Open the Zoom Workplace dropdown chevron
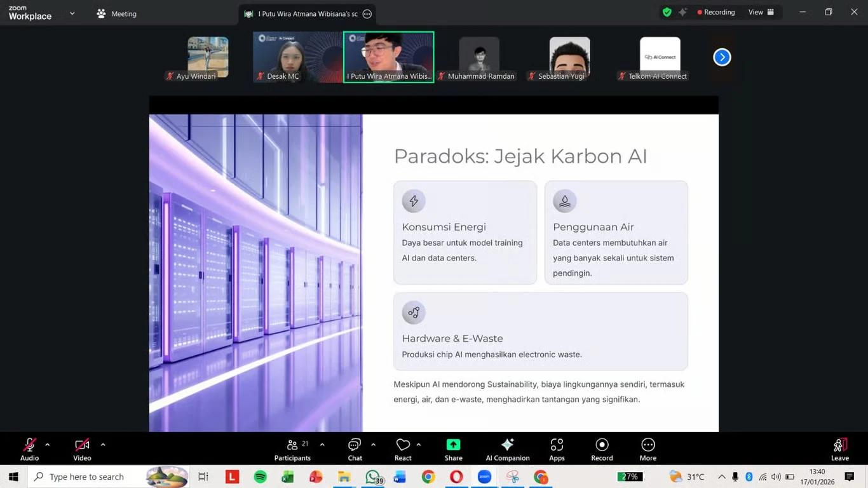 click(x=72, y=13)
